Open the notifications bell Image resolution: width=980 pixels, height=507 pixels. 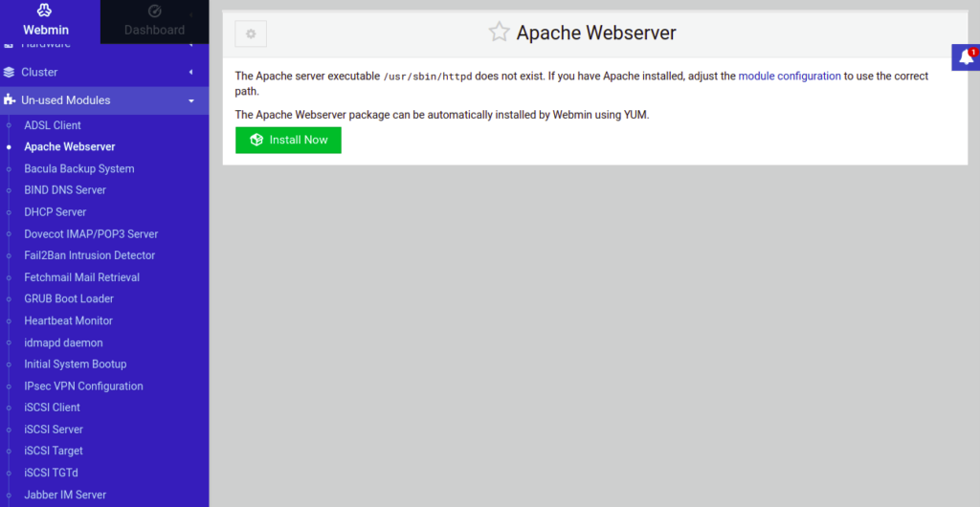point(966,57)
